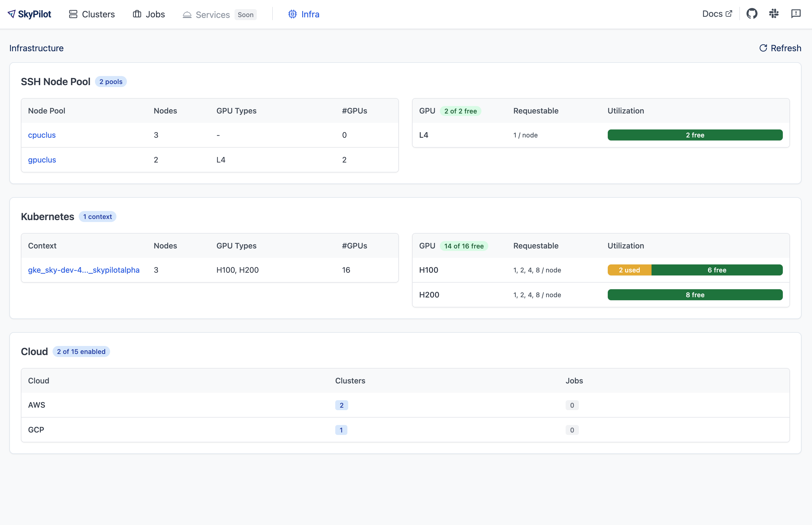Click the Node Pool column header
The width and height of the screenshot is (812, 525).
click(47, 111)
